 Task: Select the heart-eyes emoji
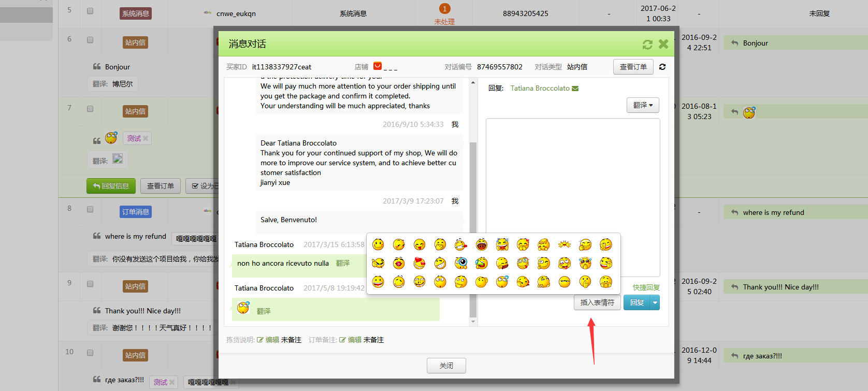pos(419,263)
